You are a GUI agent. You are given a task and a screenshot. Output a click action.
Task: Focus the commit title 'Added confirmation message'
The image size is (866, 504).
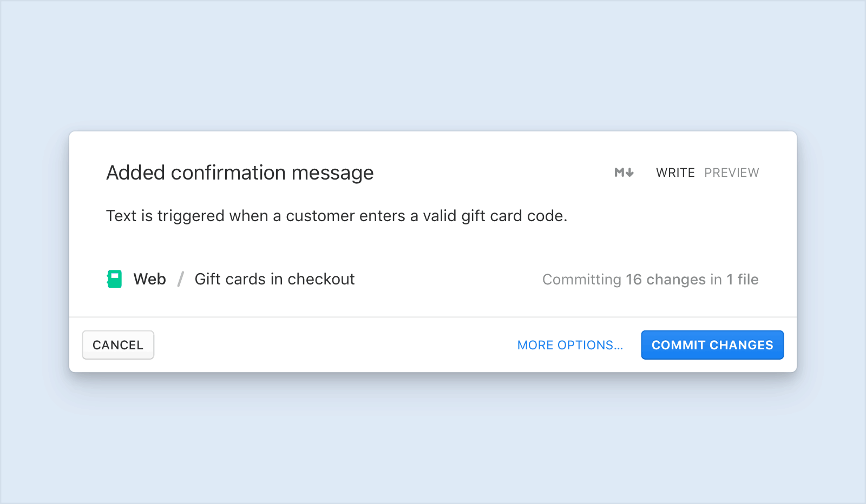240,173
